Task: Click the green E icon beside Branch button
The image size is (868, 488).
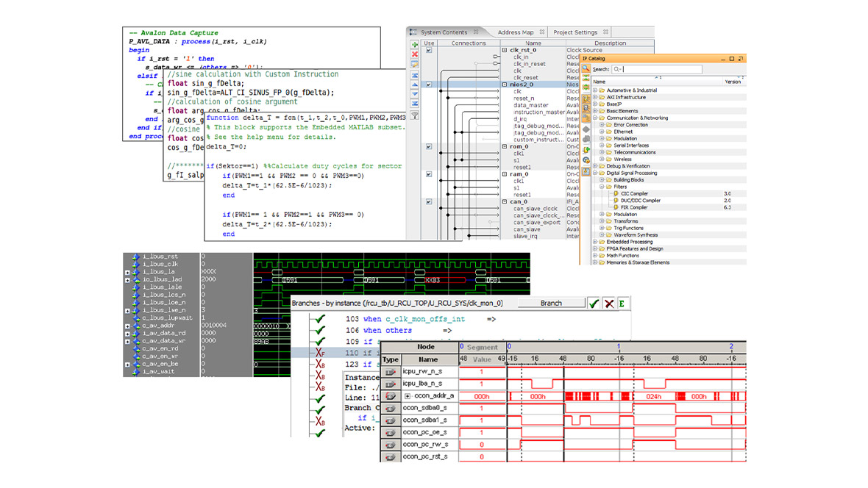Action: coord(622,303)
